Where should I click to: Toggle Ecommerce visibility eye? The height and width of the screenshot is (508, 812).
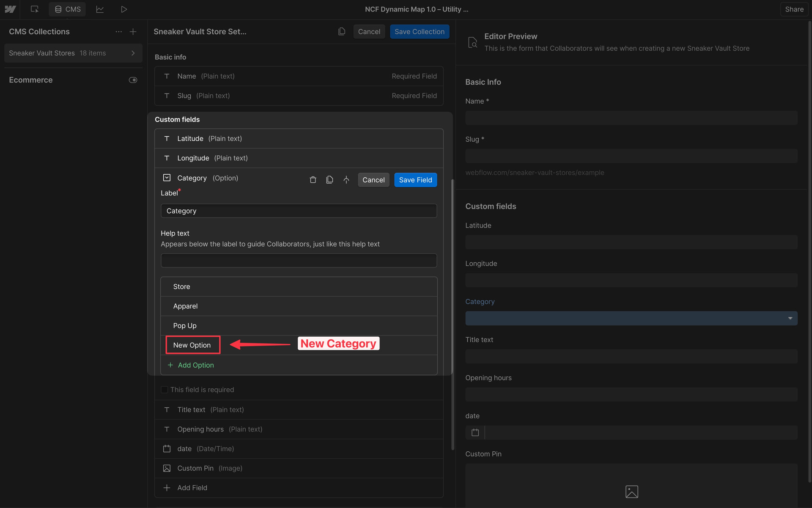(x=133, y=80)
